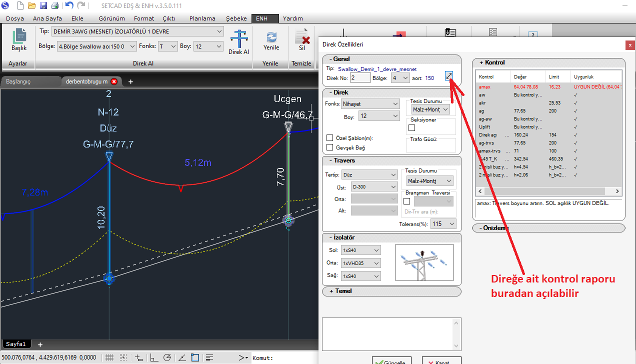This screenshot has height=364, width=636.
Task: Open the Tolerans(%) dropdown
Action: (444, 224)
